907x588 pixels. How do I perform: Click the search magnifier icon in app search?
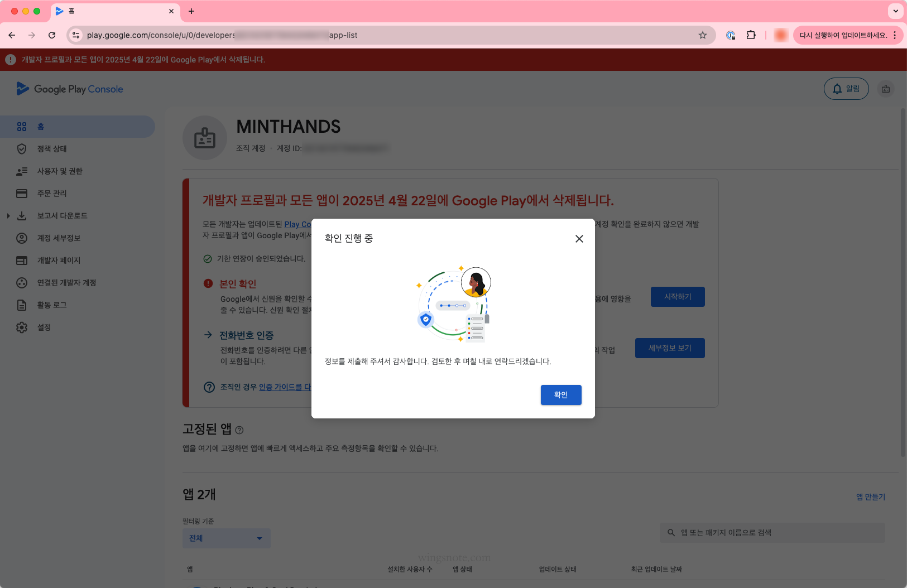pos(671,533)
